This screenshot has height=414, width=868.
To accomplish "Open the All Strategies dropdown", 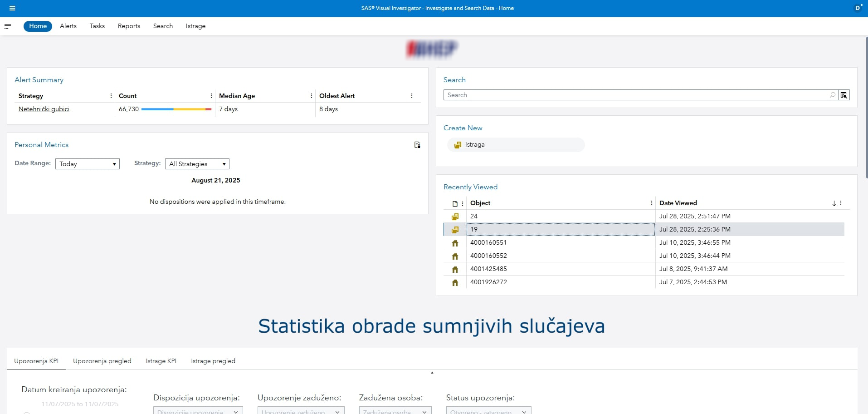I will click(197, 164).
